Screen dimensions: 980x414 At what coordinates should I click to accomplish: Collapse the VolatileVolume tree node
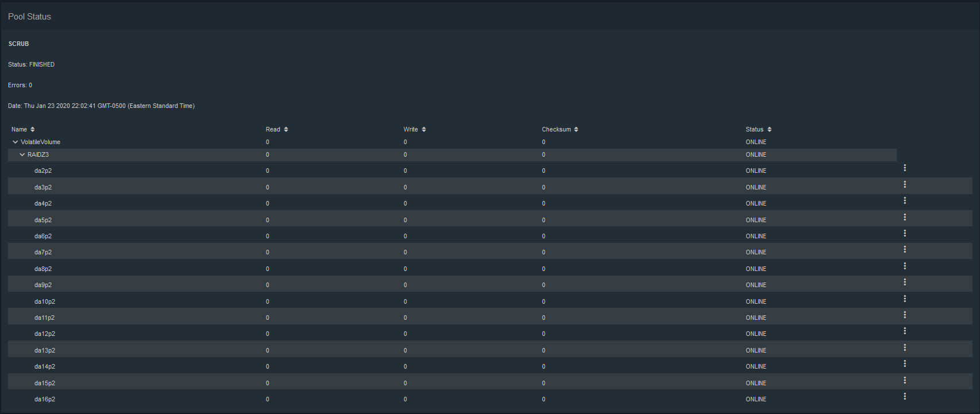(x=16, y=142)
